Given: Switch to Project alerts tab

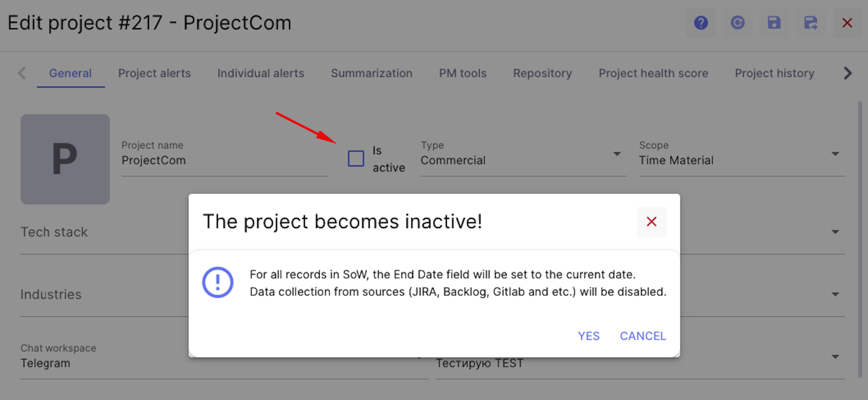Looking at the screenshot, I should [154, 73].
